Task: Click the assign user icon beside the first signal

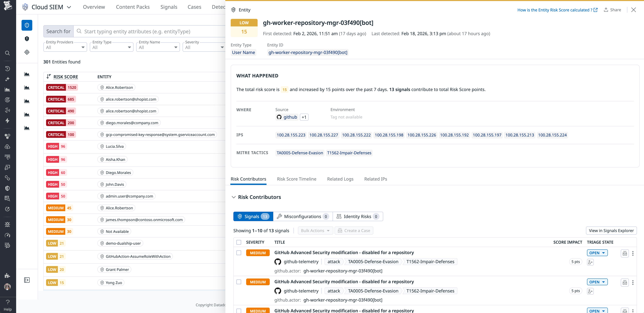Action: click(590, 262)
